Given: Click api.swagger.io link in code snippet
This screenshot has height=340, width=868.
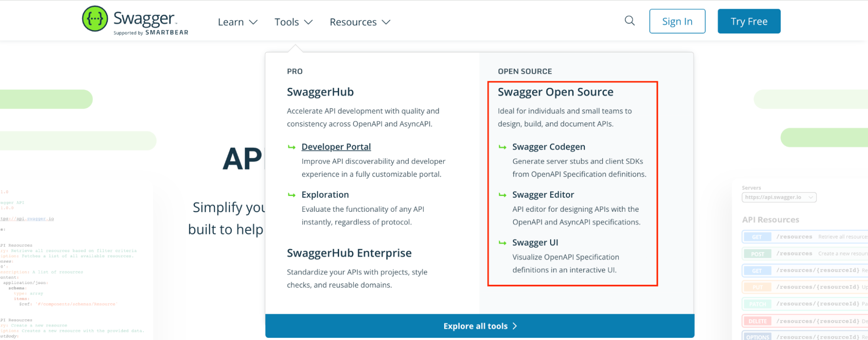Looking at the screenshot, I should click(x=27, y=219).
